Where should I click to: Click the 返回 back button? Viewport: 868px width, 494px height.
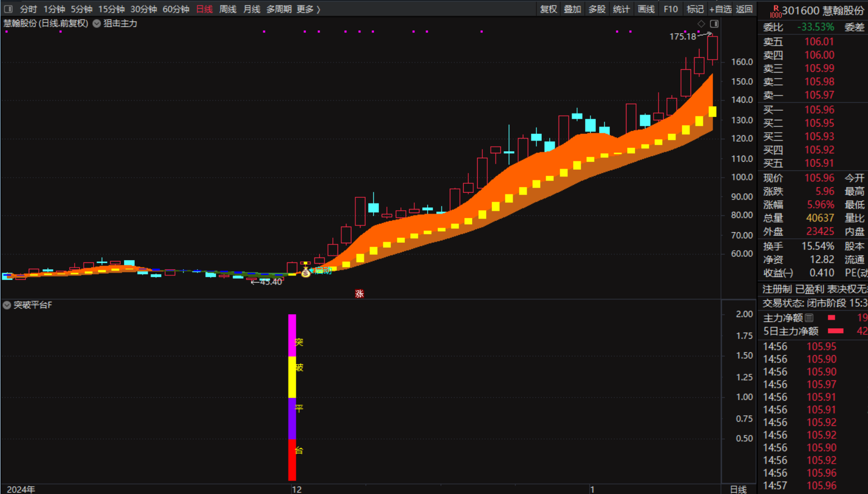click(x=744, y=9)
